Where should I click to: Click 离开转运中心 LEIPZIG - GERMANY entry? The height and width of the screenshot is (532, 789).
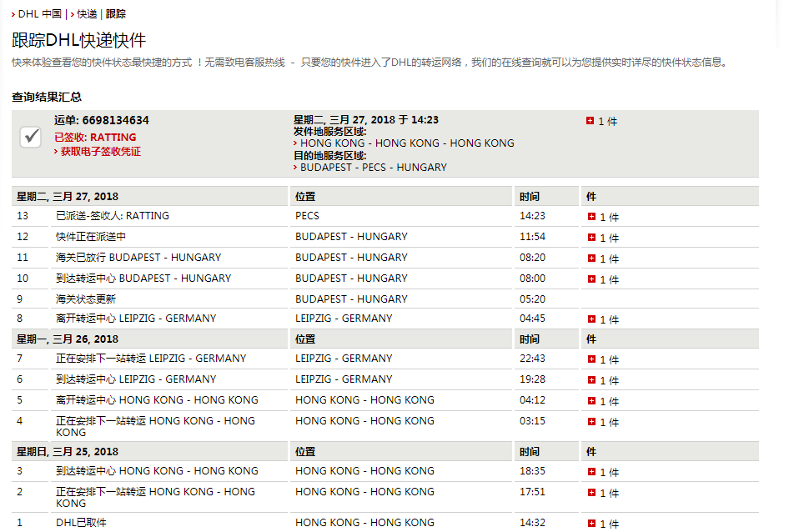coord(136,318)
